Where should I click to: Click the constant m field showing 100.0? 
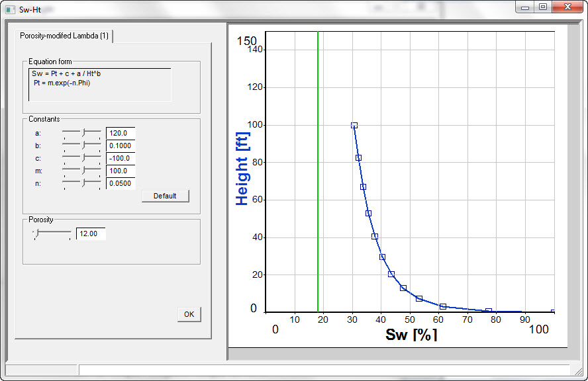(x=120, y=171)
